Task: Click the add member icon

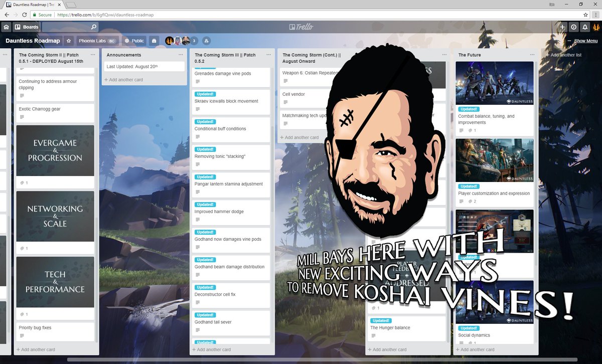Action: pos(206,41)
